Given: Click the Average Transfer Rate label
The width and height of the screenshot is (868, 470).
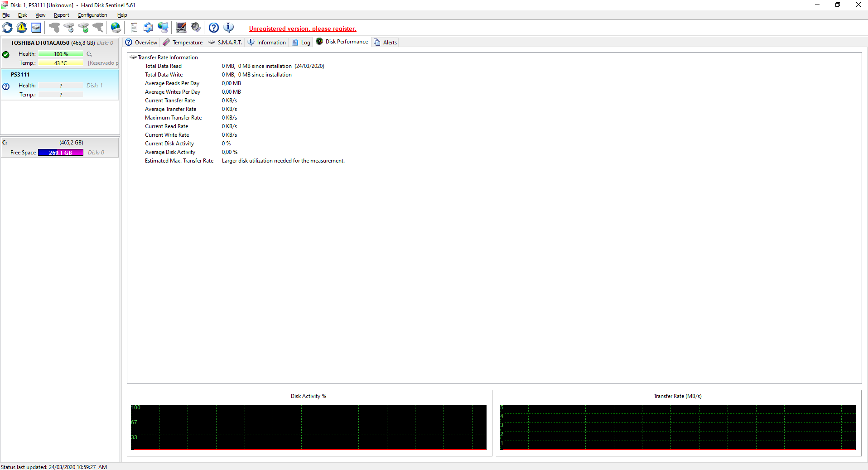Looking at the screenshot, I should point(171,109).
